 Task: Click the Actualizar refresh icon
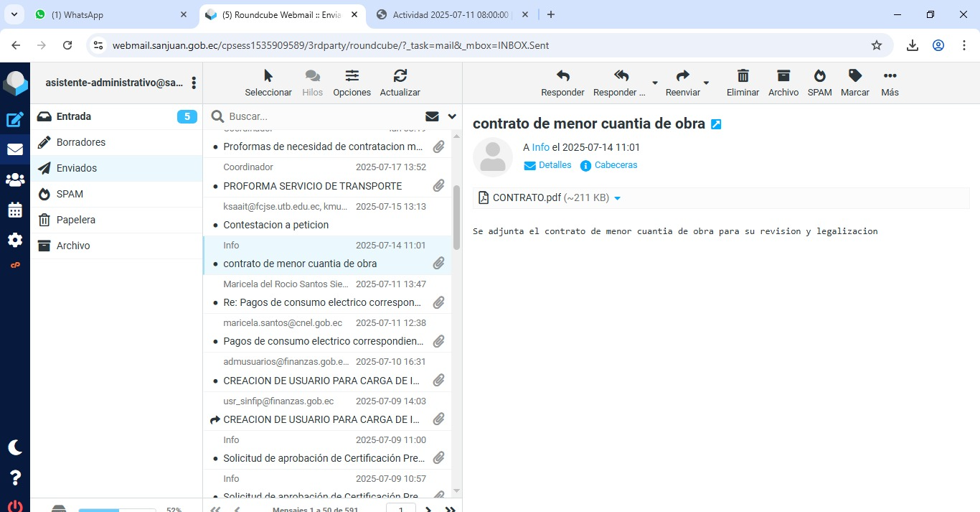click(x=400, y=76)
